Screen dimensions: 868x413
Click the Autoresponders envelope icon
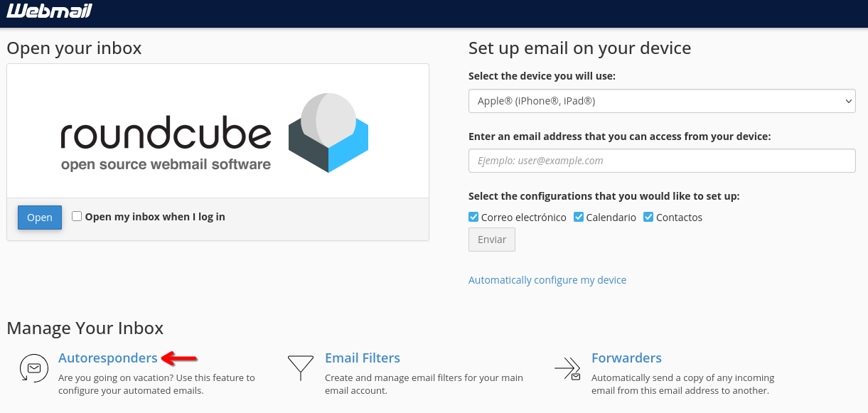(33, 368)
